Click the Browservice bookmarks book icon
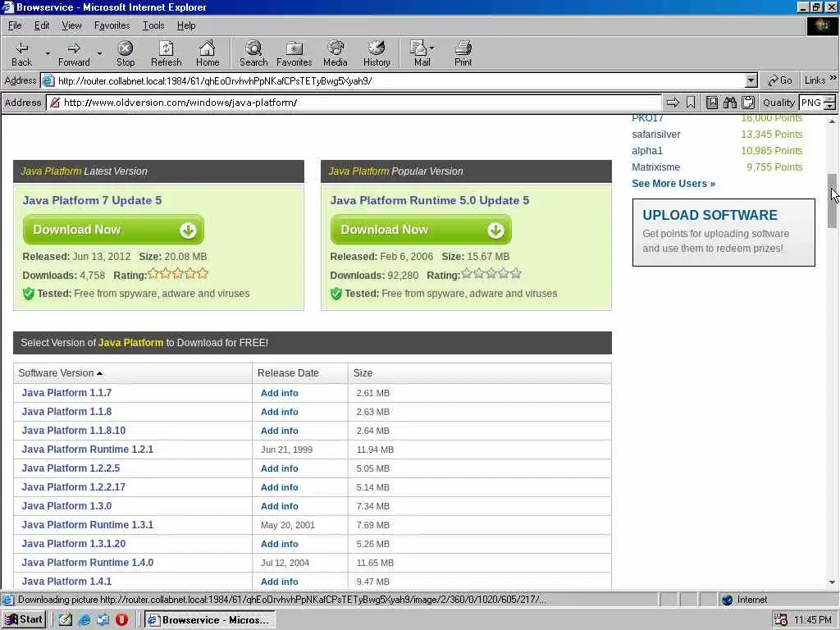This screenshot has height=630, width=840. [x=712, y=103]
